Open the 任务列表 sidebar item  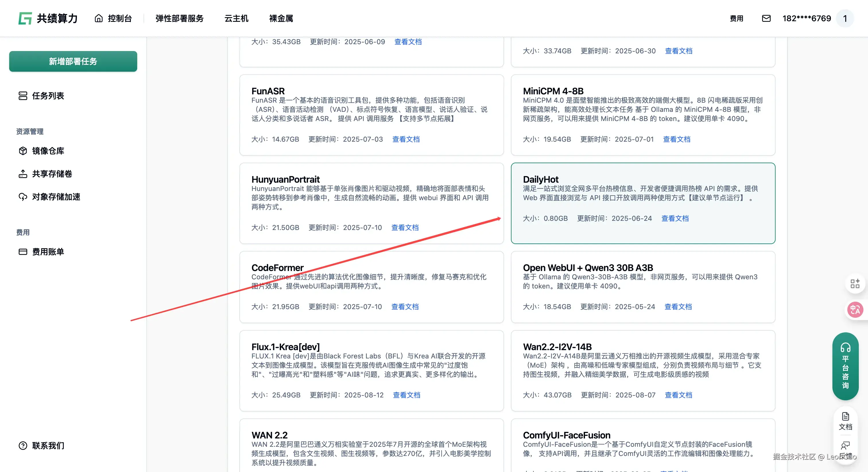[48, 96]
